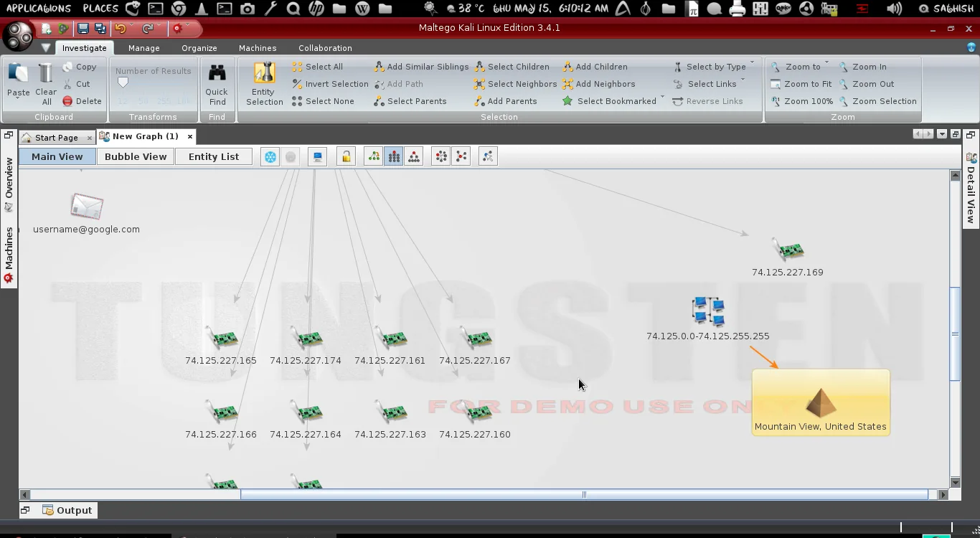The width and height of the screenshot is (980, 538).
Task: Expand the ribbon collapse arrow beside Investigate
Action: click(x=45, y=48)
